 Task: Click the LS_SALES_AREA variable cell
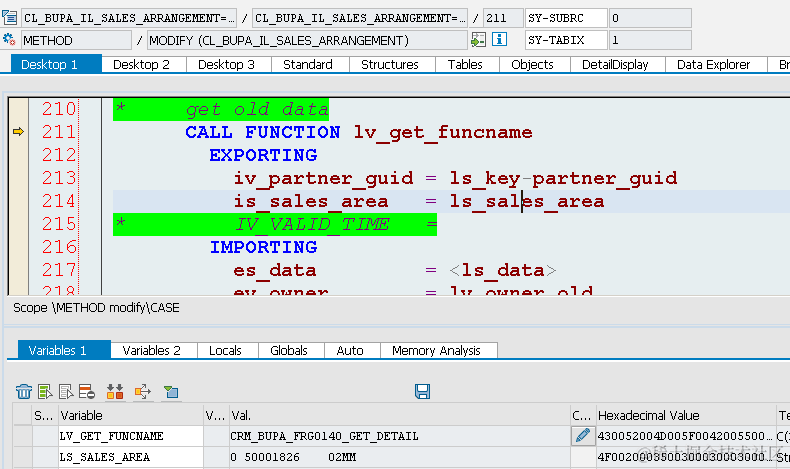coord(131,457)
